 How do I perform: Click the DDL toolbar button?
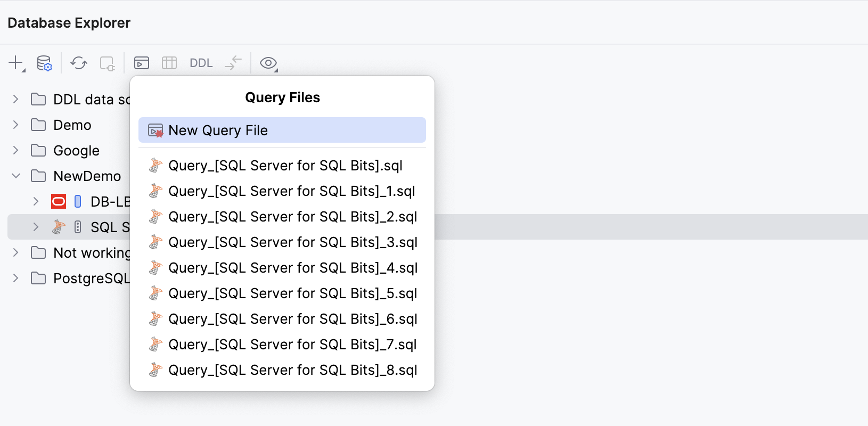[201, 63]
